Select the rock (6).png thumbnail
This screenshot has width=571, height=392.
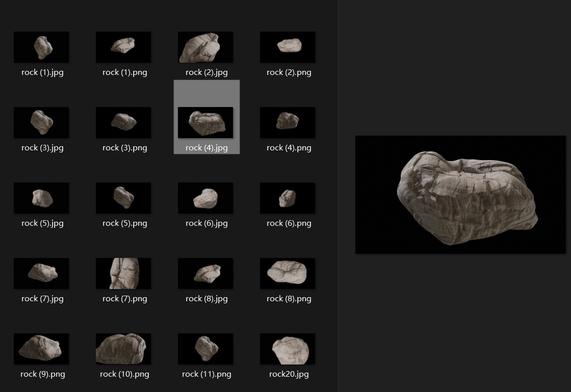point(288,198)
